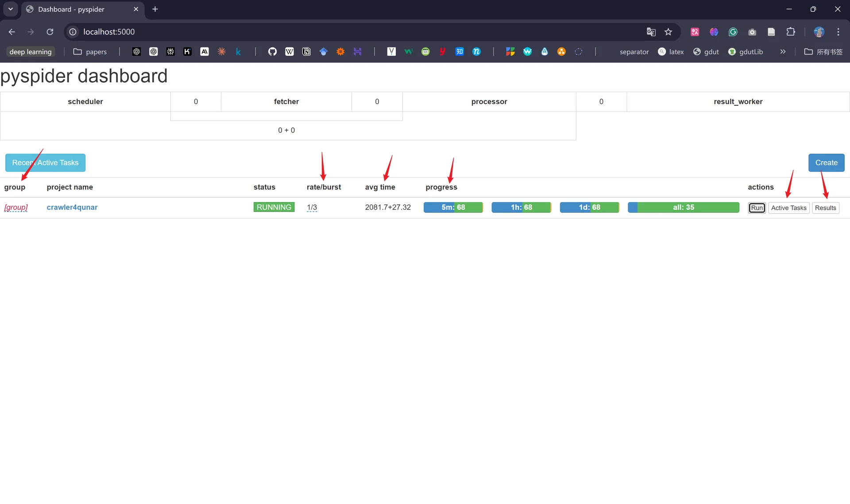Reload the page with the refresh icon
The image size is (850, 504).
click(x=50, y=32)
